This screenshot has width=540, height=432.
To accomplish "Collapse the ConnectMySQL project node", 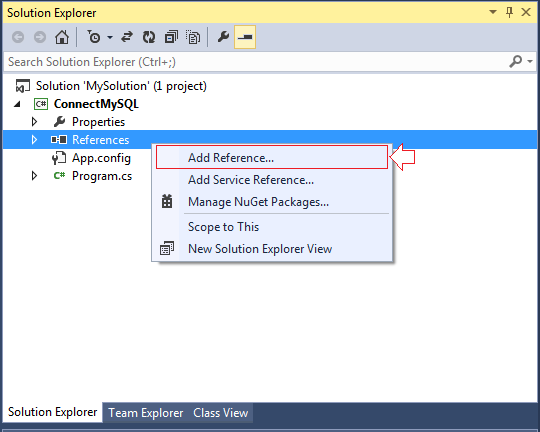I will [18, 104].
